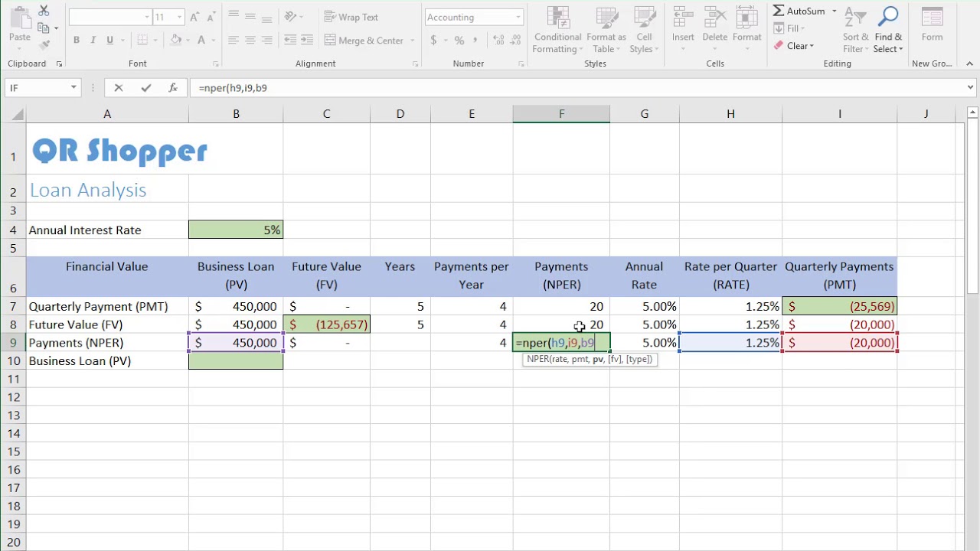Apply the Fill Color bucket
Image resolution: width=980 pixels, height=551 pixels.
tap(176, 41)
